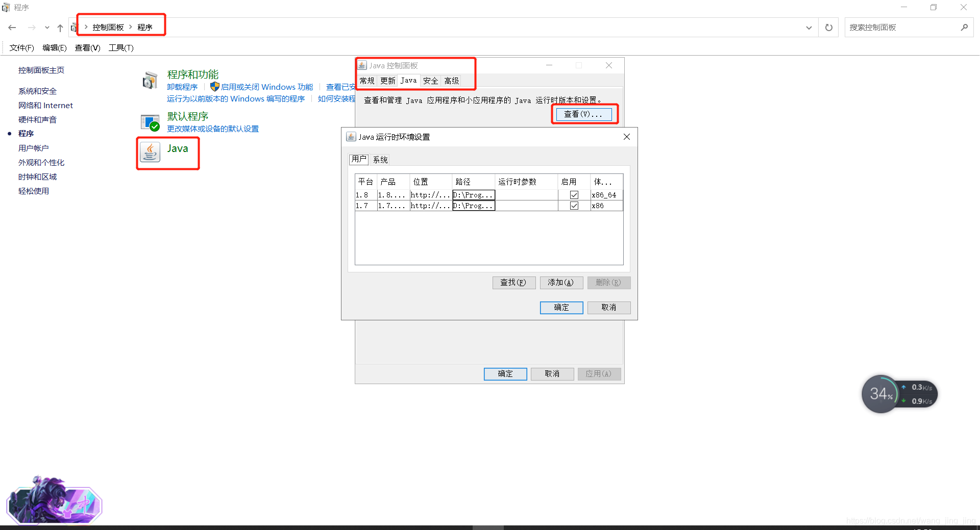Toggle the 启用 checkbox for platform 1.8
This screenshot has width=980, height=530.
click(x=574, y=194)
